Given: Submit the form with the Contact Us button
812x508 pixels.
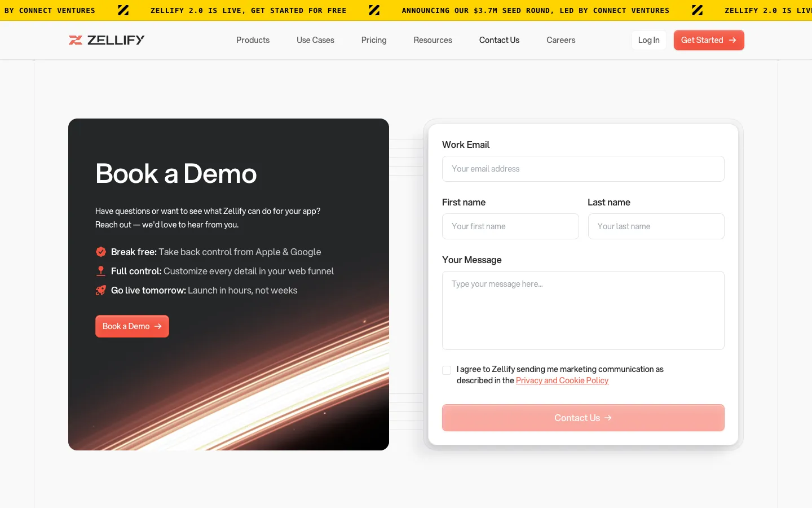Looking at the screenshot, I should tap(583, 418).
